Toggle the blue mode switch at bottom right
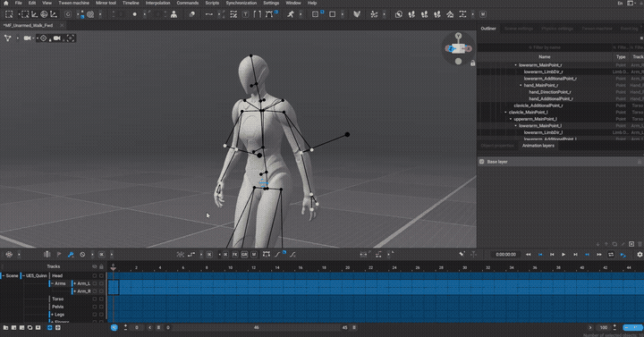 click(x=632, y=327)
